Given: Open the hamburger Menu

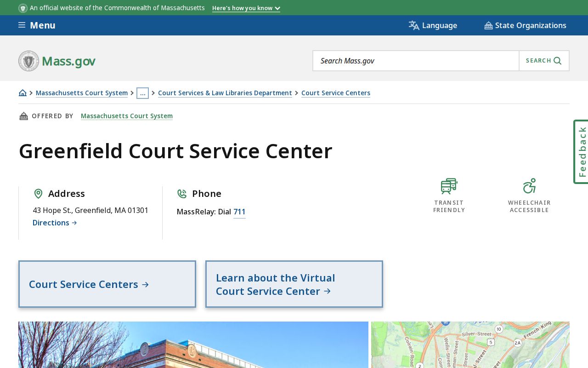Looking at the screenshot, I should tap(37, 25).
